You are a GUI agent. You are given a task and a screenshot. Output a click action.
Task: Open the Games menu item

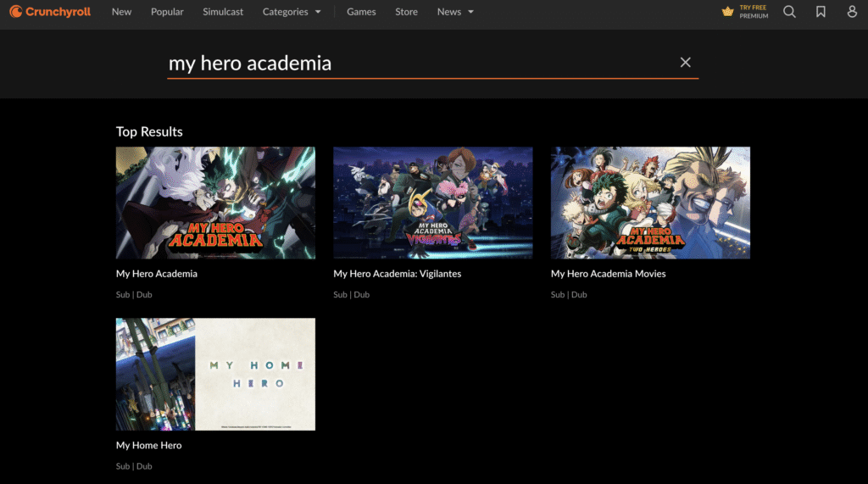tap(361, 12)
